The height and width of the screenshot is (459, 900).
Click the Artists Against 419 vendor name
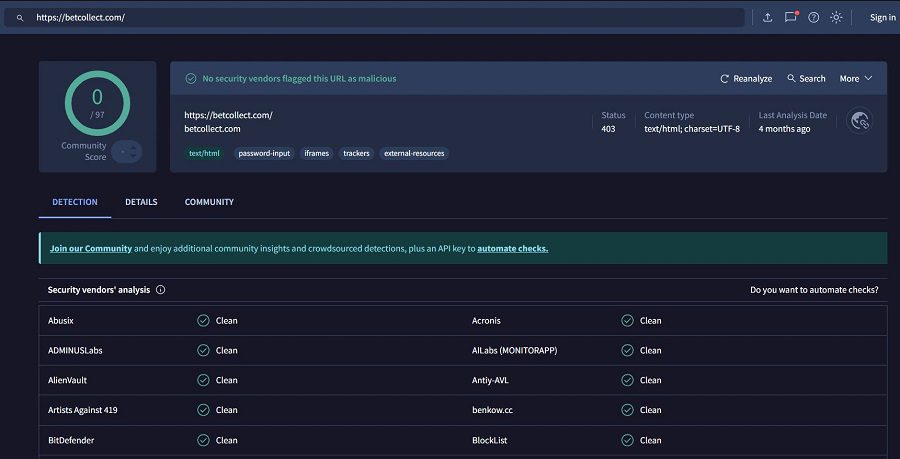(83, 410)
